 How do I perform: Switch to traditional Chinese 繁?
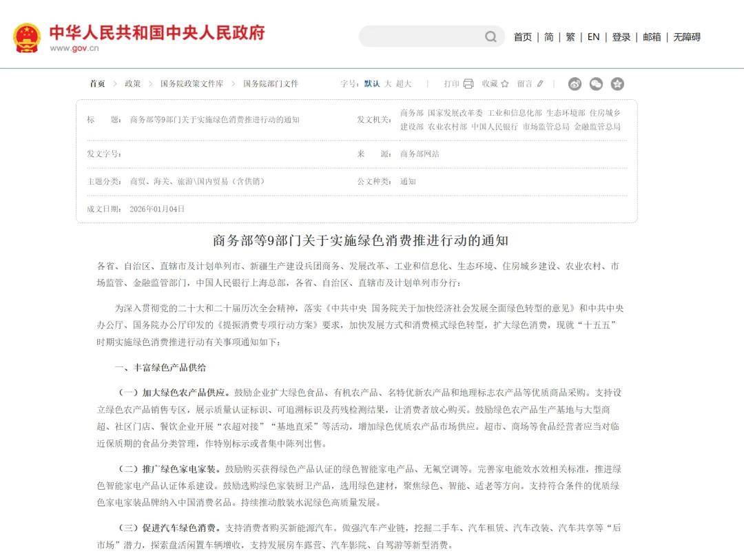(x=570, y=37)
